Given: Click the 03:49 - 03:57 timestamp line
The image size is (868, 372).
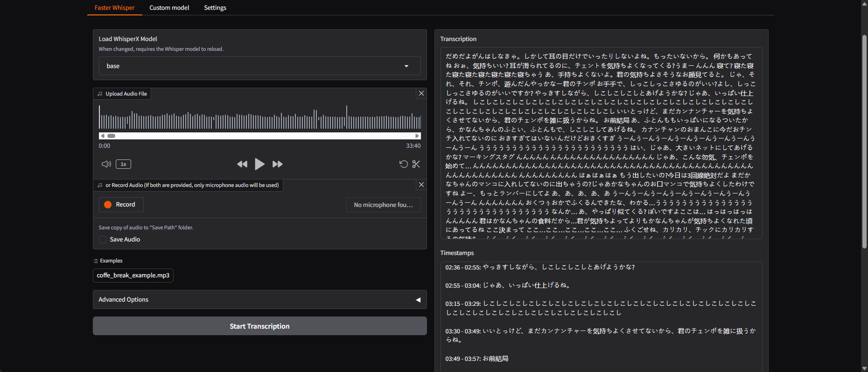Looking at the screenshot, I should coord(476,358).
